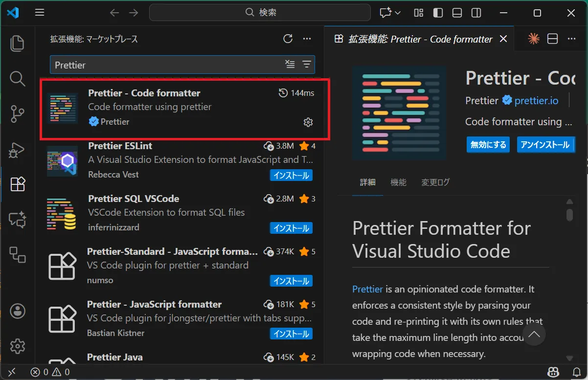The width and height of the screenshot is (588, 380).
Task: Open the Explorer view in activity bar
Action: [18, 43]
